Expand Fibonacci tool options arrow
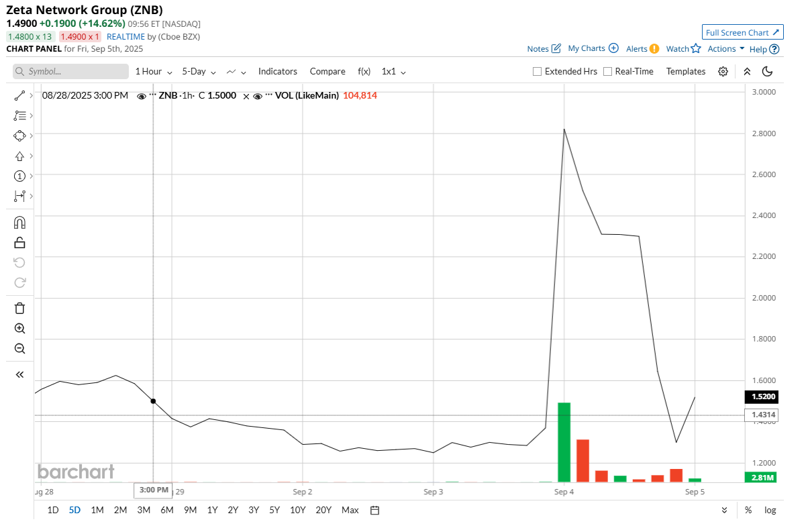Viewport: 810px width, 532px height. [31, 115]
